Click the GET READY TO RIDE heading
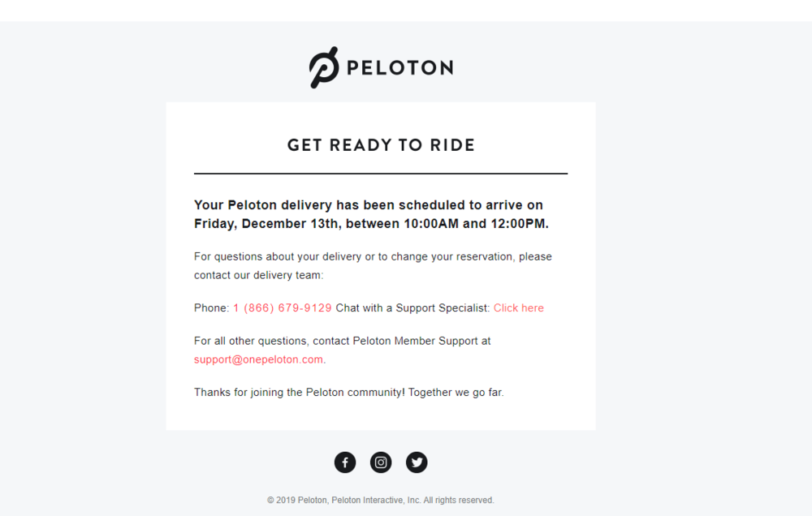 (381, 145)
